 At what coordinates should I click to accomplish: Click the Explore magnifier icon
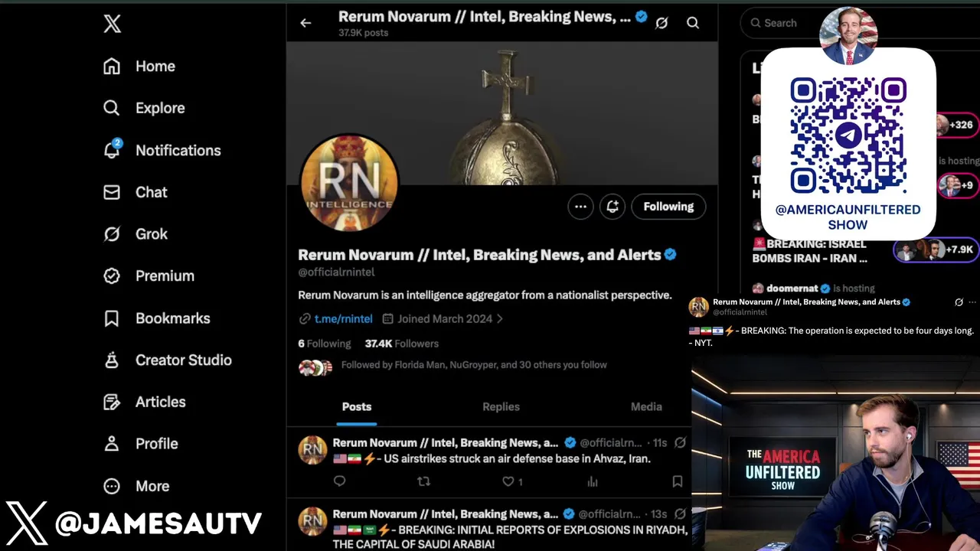112,108
